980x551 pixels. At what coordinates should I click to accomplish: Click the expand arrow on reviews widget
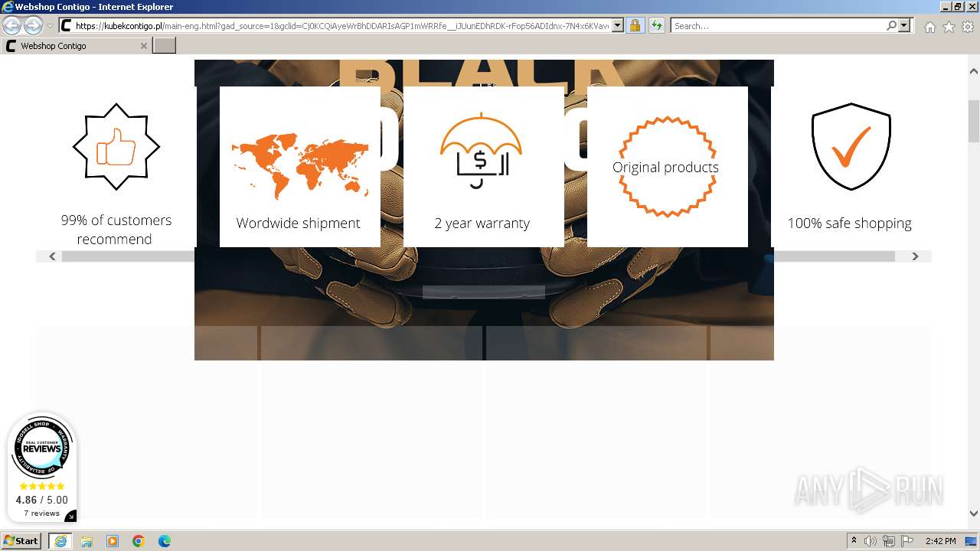click(x=71, y=517)
